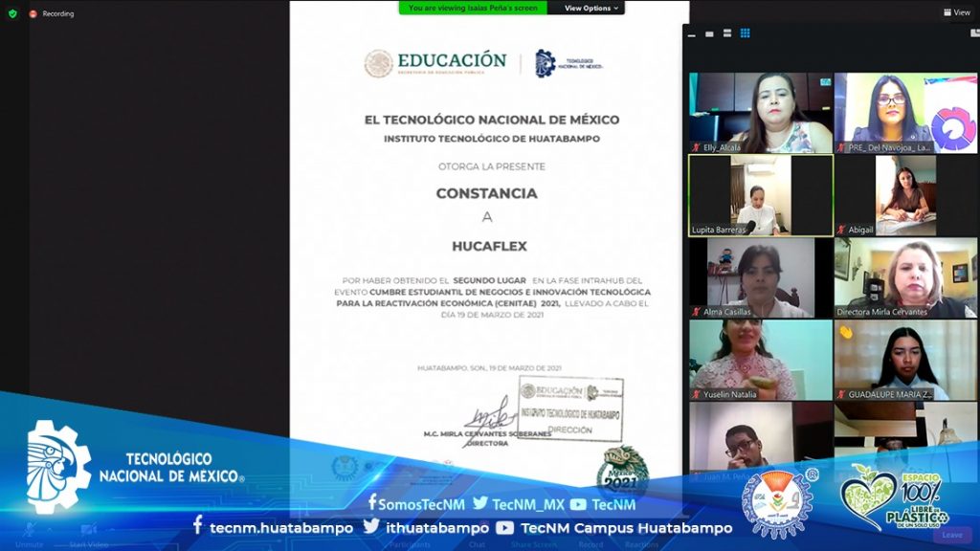
Task: Click muted mic icon beside Alma Casillas
Action: (x=696, y=312)
